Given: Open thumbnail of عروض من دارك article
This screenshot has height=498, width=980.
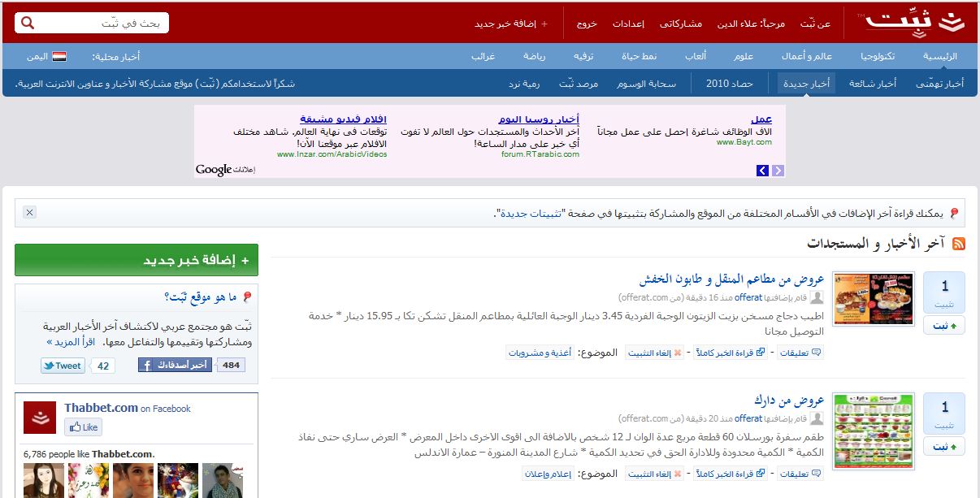Looking at the screenshot, I should 874,431.
